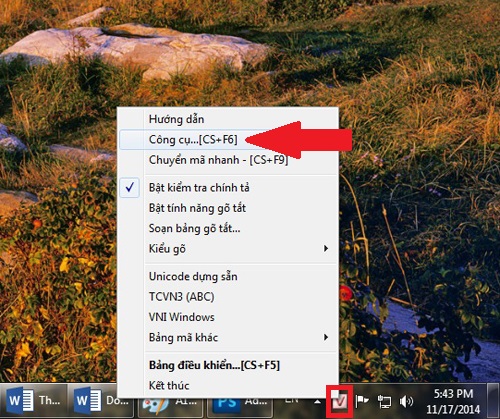Switch to the Word document 'Th...' on taskbar

(34, 401)
